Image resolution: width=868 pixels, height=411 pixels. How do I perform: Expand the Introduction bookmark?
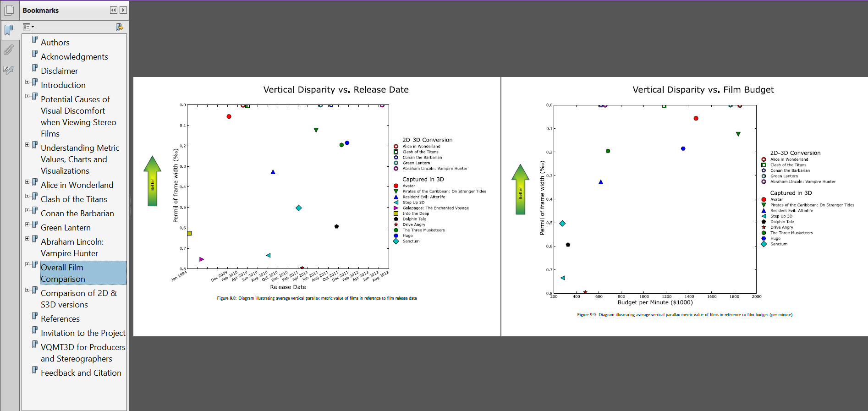point(27,82)
